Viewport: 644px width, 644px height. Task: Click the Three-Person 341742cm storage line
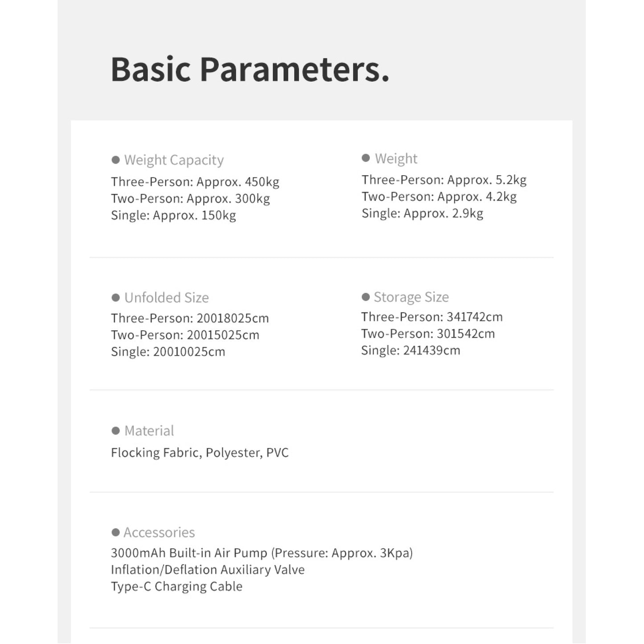[431, 317]
